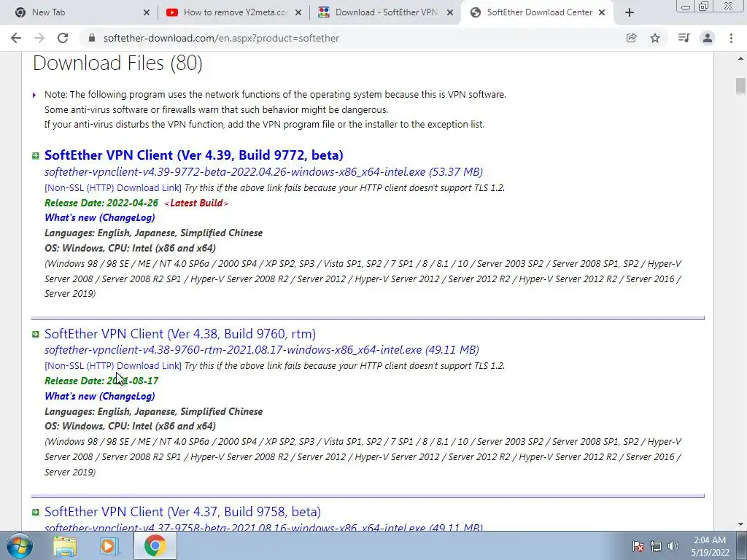Close the How to remove Y2meta tab
The height and width of the screenshot is (560, 747).
pyautogui.click(x=298, y=12)
